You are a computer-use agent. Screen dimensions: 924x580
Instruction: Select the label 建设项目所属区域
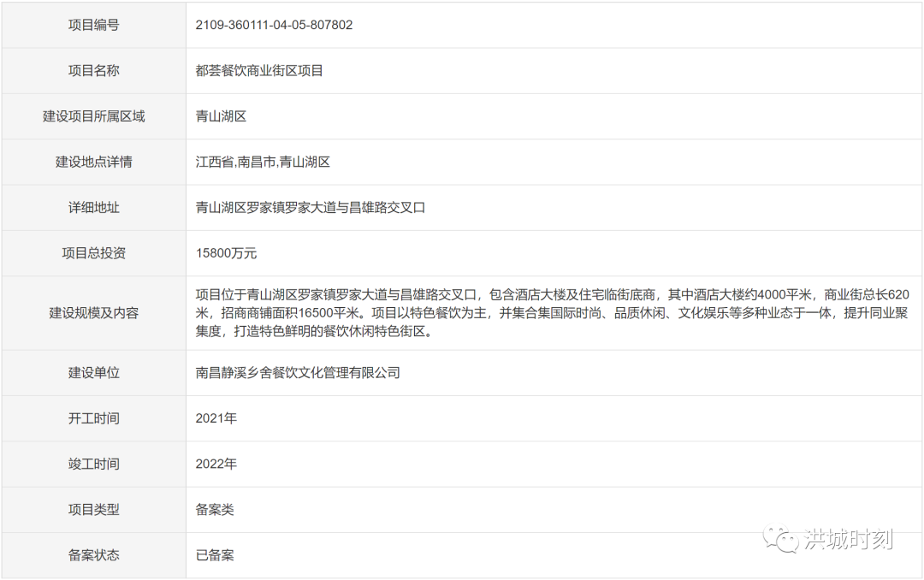[94, 116]
